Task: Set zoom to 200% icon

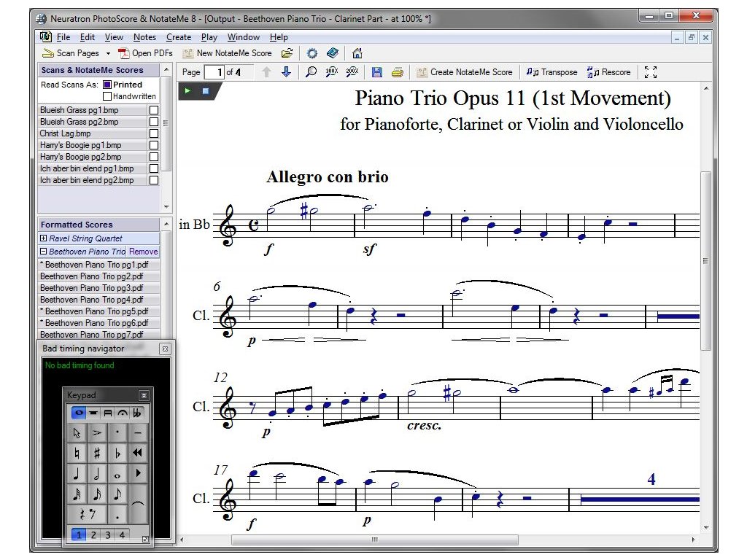Action: (352, 72)
